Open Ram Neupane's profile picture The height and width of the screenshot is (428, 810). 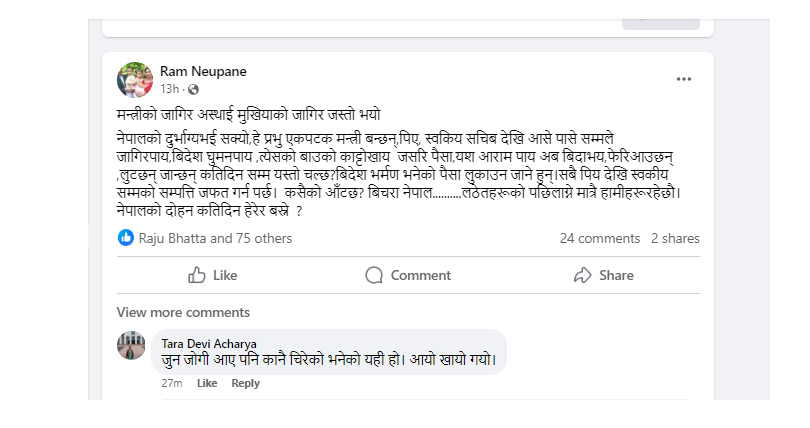coord(135,80)
